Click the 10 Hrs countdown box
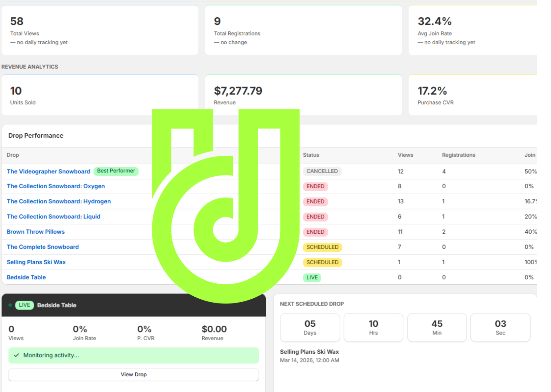551x392 pixels. pyautogui.click(x=373, y=328)
